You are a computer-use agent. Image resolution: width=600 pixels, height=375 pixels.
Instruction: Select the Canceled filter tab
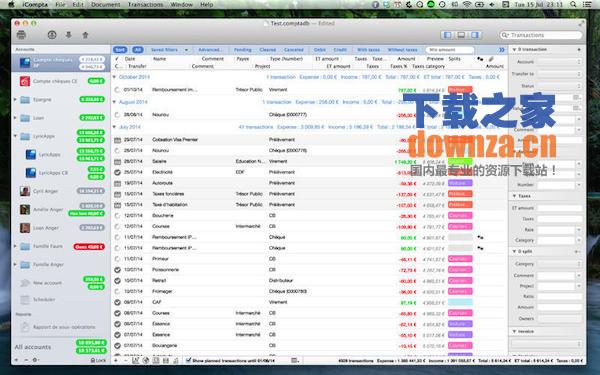coord(294,50)
